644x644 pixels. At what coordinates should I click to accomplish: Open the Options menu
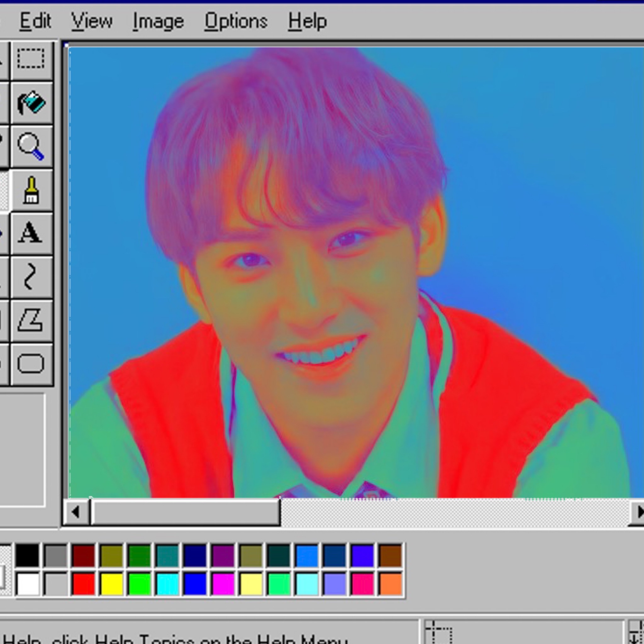pyautogui.click(x=236, y=21)
